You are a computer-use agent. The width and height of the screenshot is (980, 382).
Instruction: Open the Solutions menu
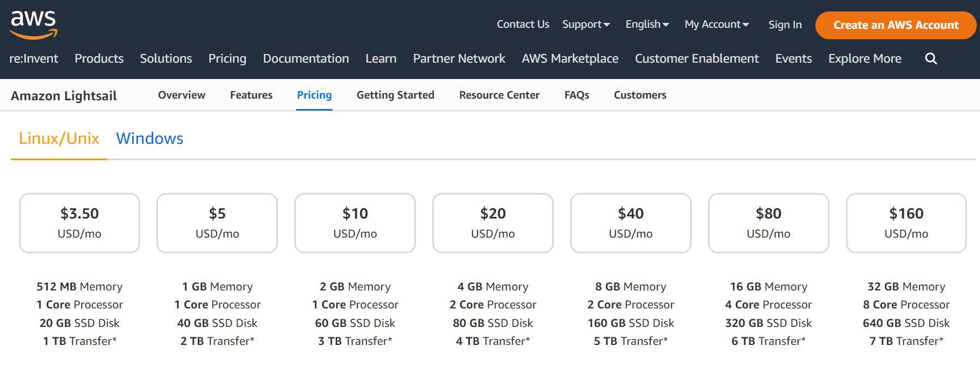(x=166, y=58)
